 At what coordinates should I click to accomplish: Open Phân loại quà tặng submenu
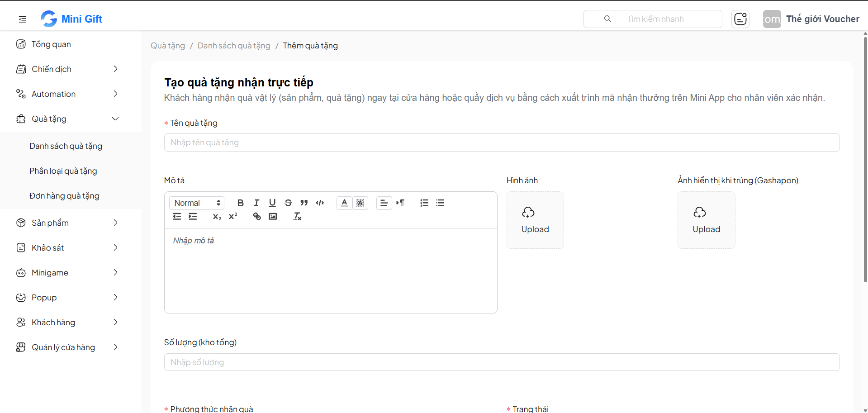[63, 171]
